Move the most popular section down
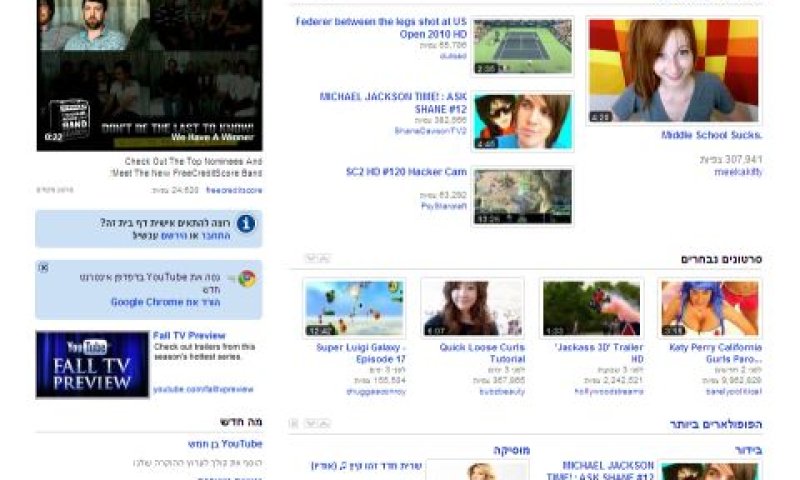 [311, 423]
